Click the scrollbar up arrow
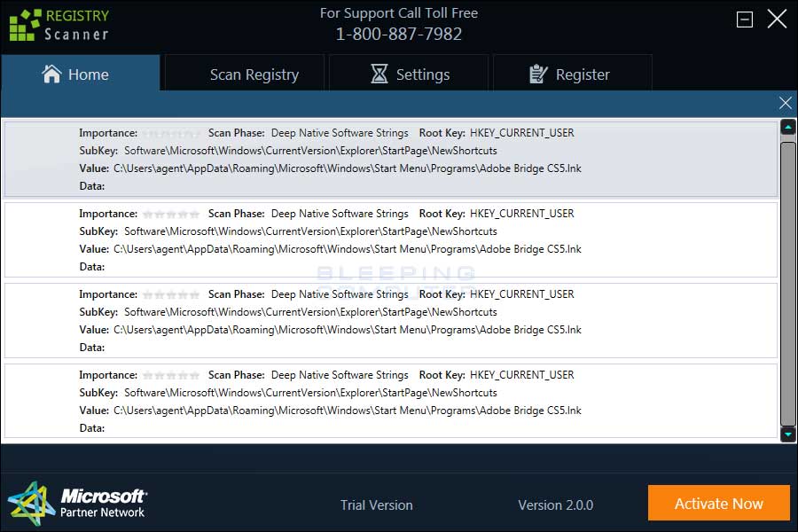The image size is (798, 532). tap(788, 127)
